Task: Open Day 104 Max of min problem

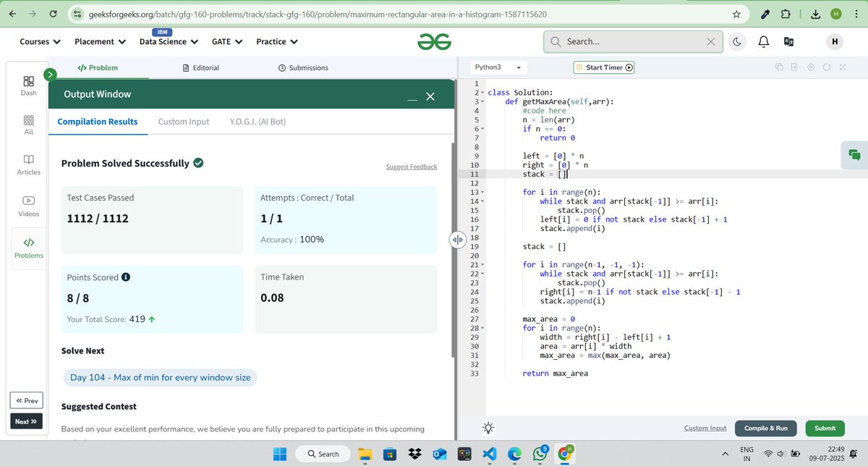Action: [x=161, y=377]
